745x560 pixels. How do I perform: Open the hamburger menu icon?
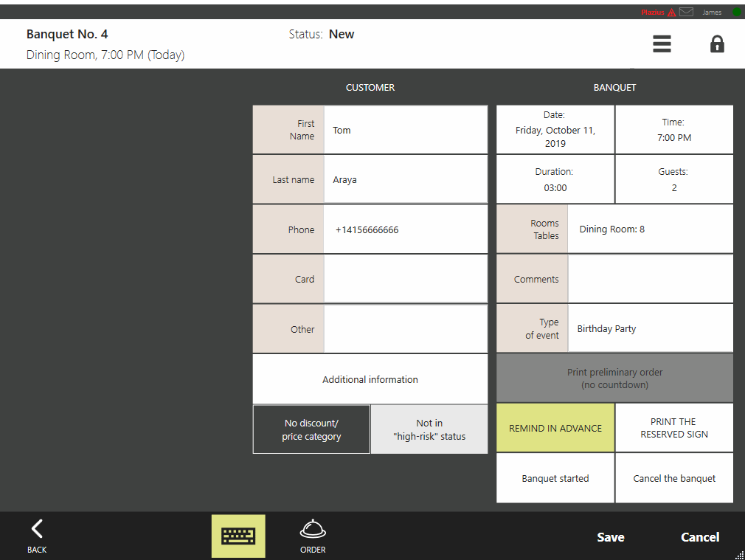click(x=662, y=44)
